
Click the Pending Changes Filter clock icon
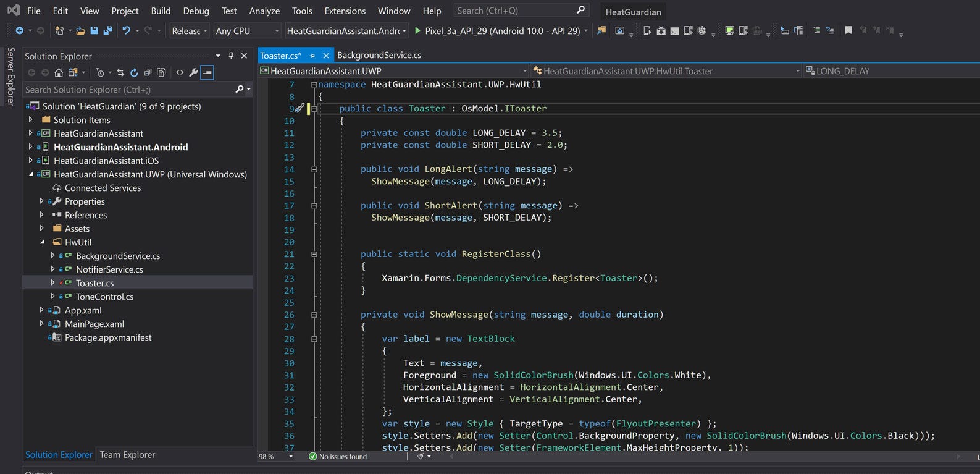point(100,72)
